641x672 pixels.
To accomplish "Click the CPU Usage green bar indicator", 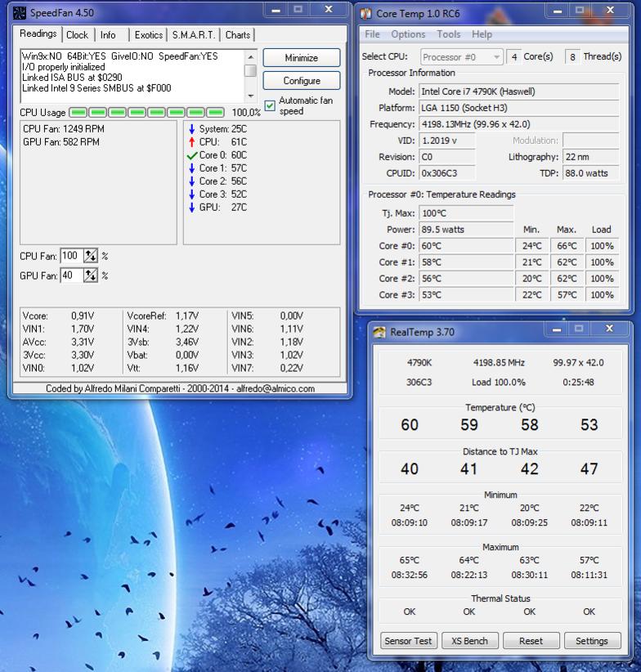I will pos(146,113).
